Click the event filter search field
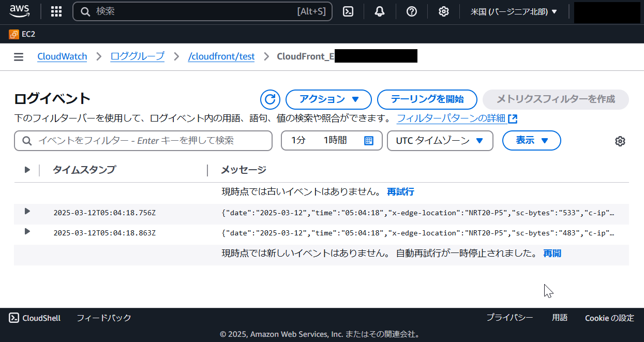The image size is (644, 342). [143, 141]
